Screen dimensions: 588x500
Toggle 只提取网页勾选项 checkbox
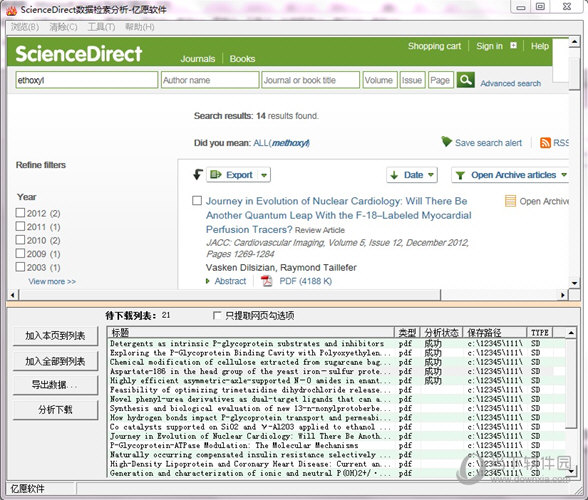pos(217,315)
